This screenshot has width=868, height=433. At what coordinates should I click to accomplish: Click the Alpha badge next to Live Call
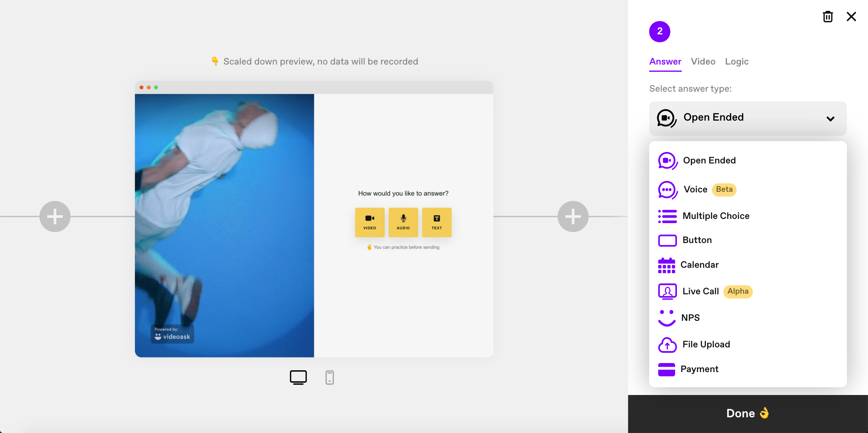[x=737, y=291]
